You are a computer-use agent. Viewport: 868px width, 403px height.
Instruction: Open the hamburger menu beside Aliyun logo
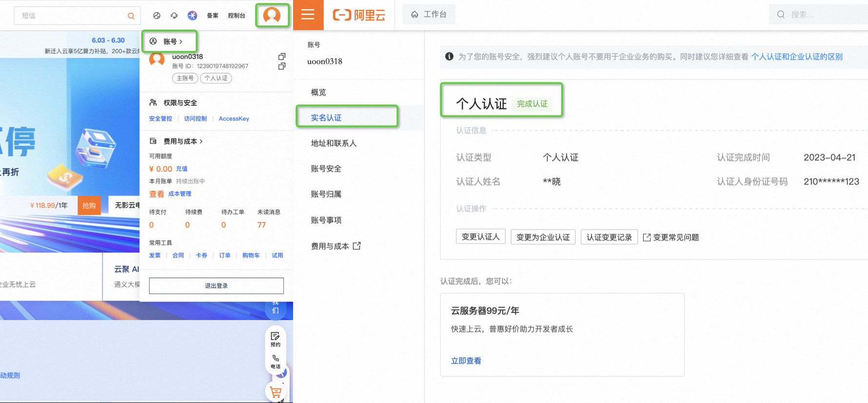point(308,15)
